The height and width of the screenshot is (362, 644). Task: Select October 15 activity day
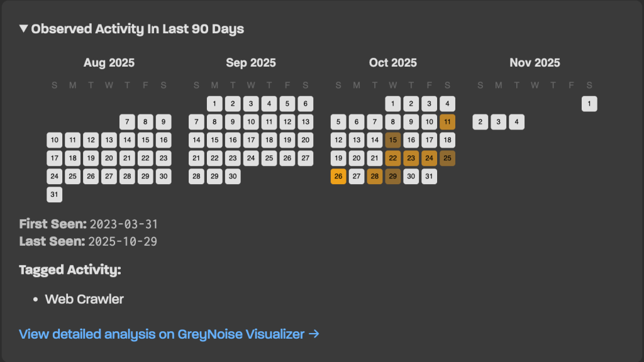[x=393, y=140]
